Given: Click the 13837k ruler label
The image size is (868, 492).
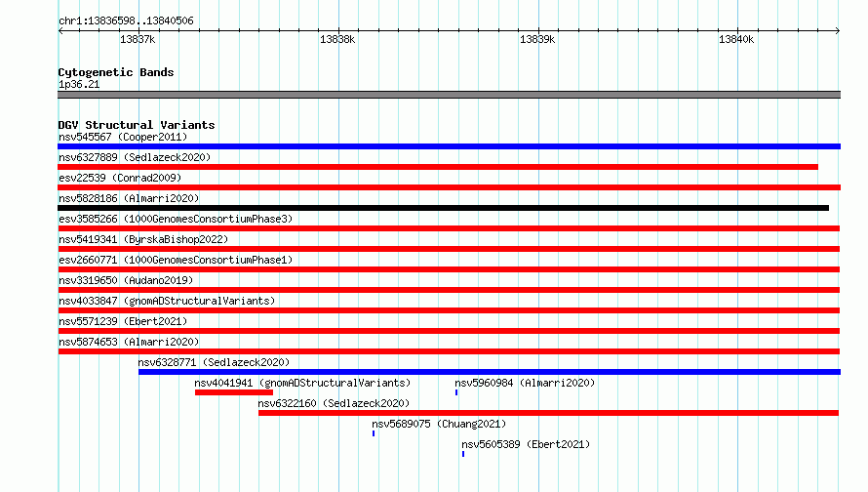Looking at the screenshot, I should click(x=138, y=39).
